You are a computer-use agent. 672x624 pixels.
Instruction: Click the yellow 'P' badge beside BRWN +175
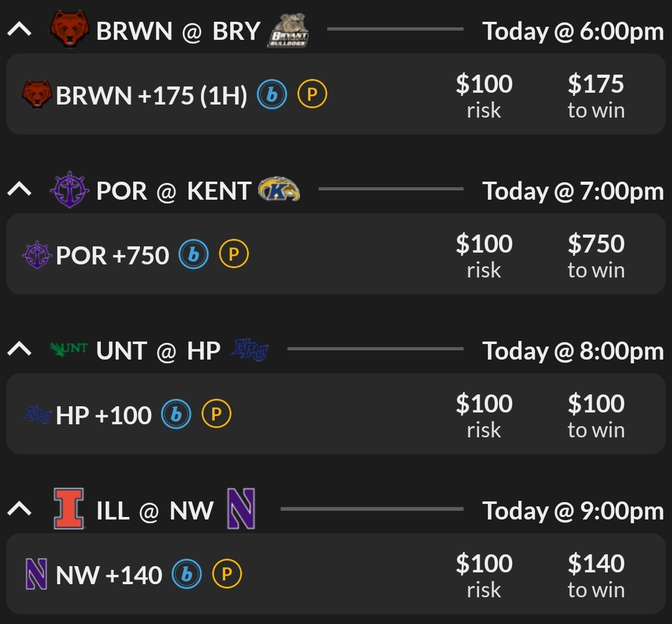coord(312,95)
